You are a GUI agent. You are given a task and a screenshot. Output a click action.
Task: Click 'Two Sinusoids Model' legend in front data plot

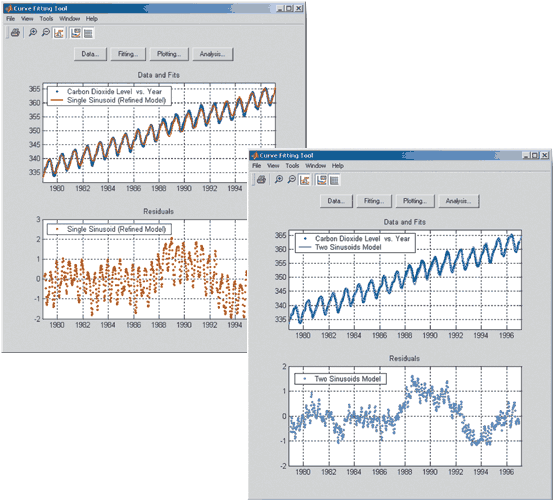click(348, 247)
